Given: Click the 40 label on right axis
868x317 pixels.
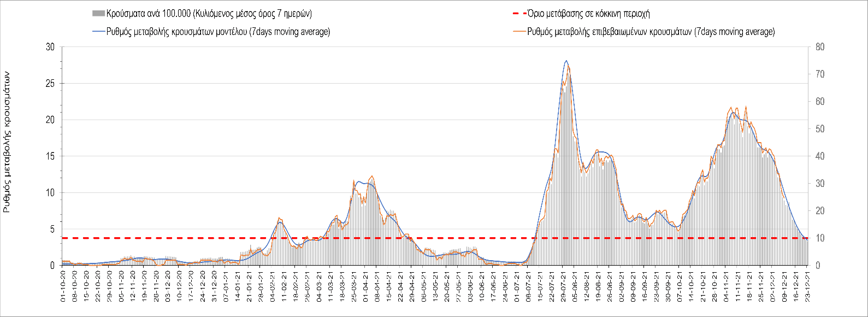Looking at the screenshot, I should (819, 156).
